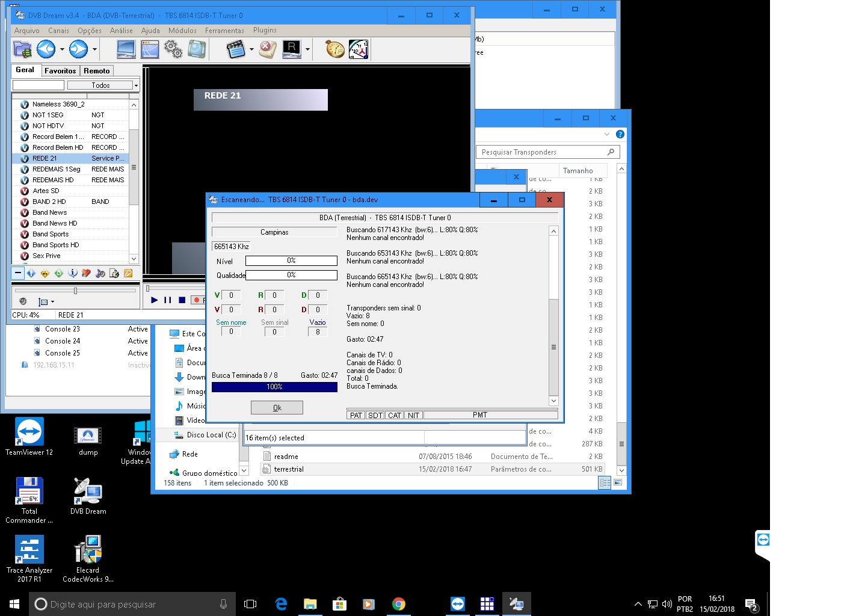Click the music note audio filter icon

coord(100,273)
